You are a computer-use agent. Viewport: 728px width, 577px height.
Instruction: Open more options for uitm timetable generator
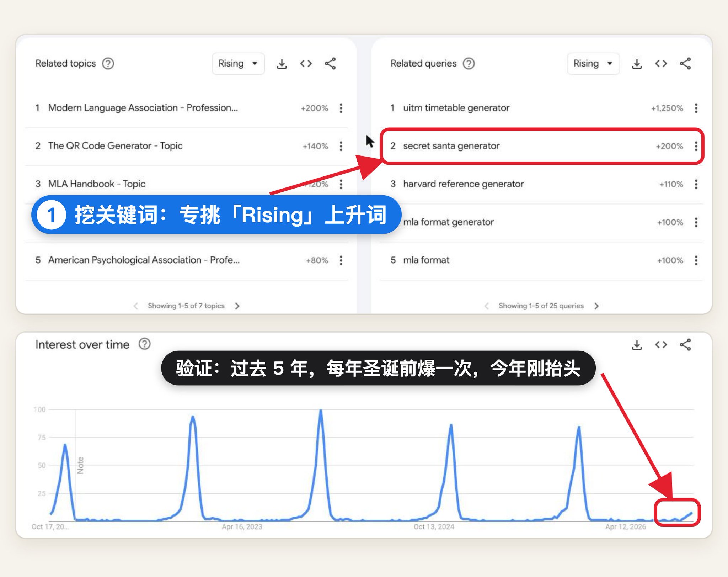point(696,108)
